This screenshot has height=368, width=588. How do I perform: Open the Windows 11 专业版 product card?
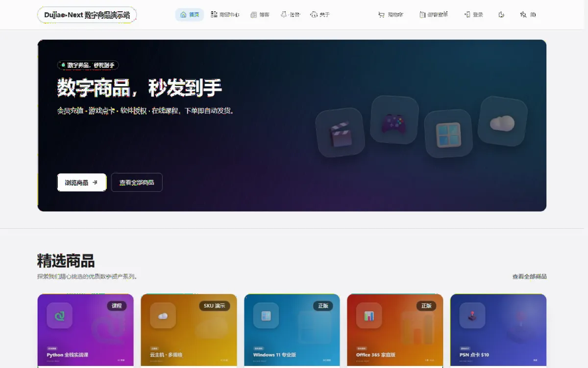[x=292, y=331]
